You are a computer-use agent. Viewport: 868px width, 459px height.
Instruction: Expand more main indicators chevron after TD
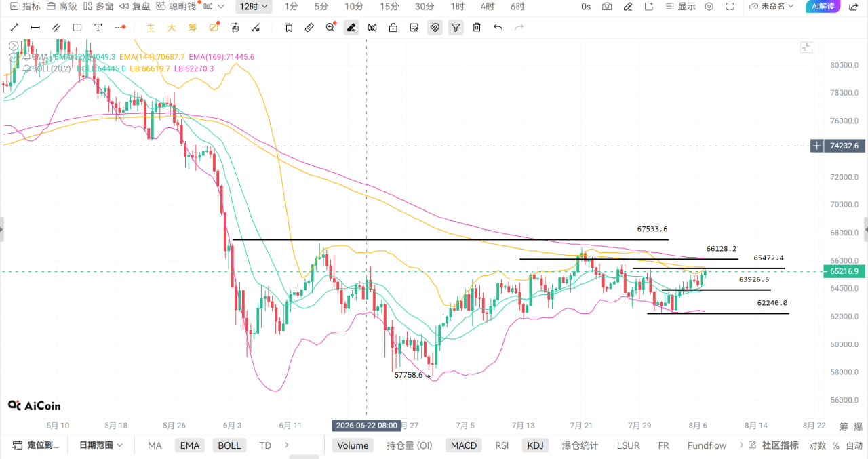pos(287,445)
